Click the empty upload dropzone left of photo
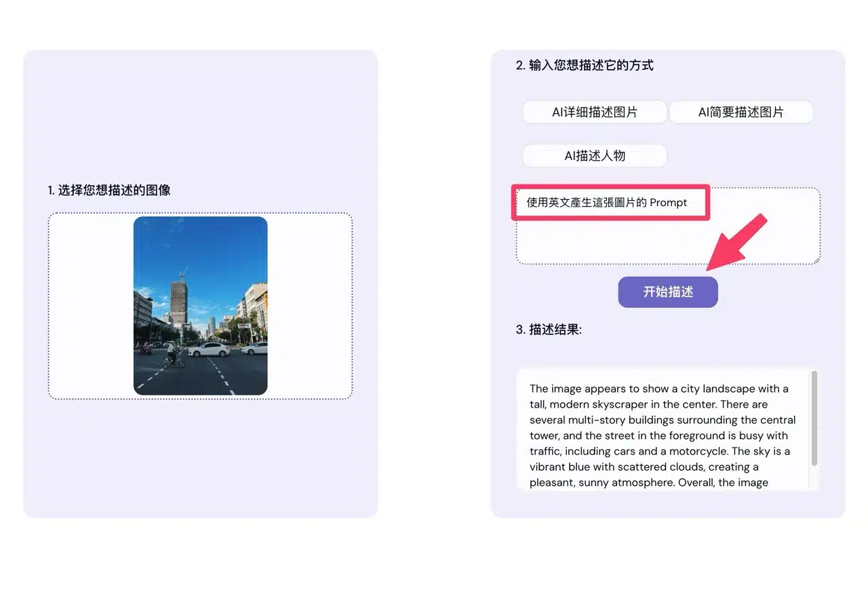 point(91,305)
